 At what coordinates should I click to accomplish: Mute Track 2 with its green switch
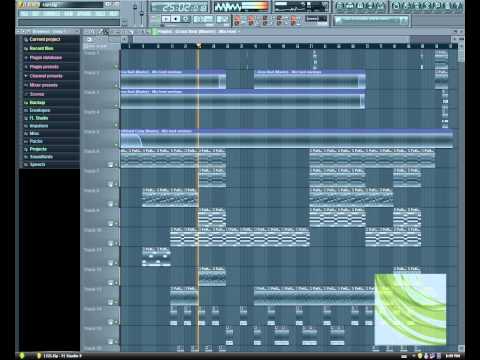coord(116,86)
